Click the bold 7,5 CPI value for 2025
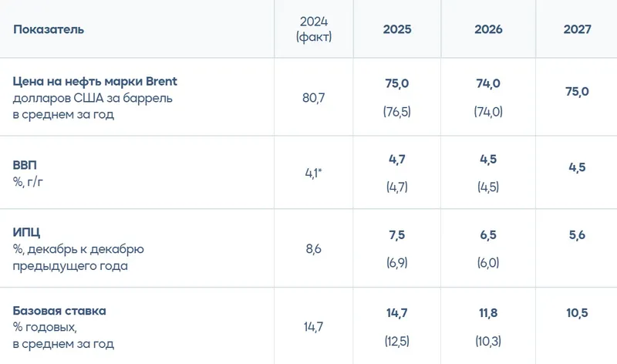617x364 pixels. 397,234
